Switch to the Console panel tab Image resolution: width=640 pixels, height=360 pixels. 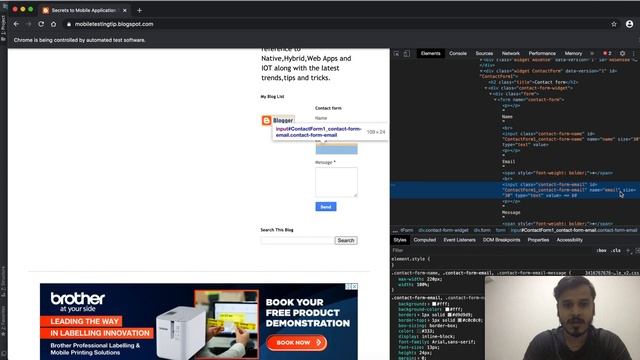tap(458, 53)
